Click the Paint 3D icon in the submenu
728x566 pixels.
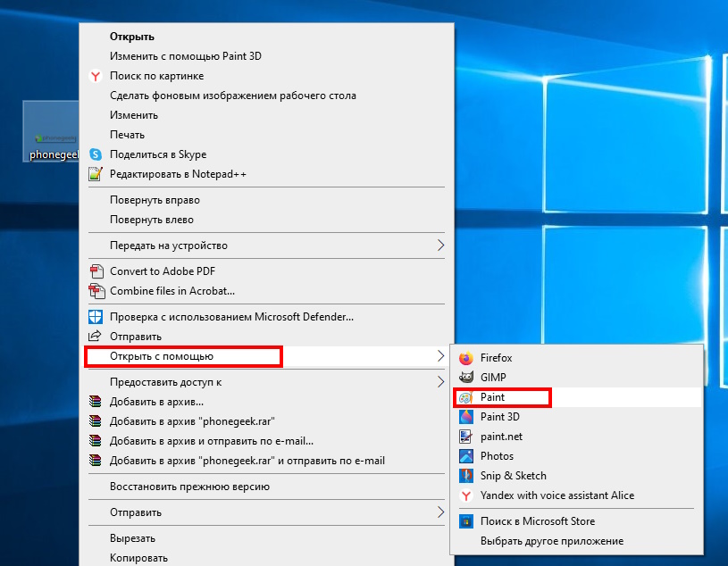point(466,417)
